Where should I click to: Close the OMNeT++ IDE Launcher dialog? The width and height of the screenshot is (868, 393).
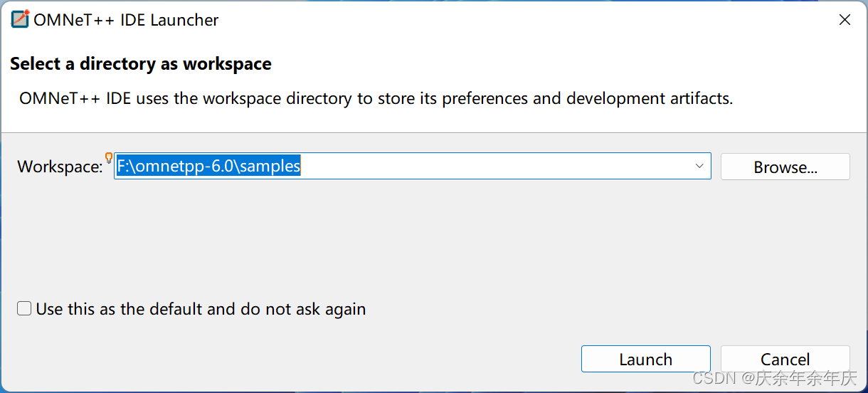[845, 20]
